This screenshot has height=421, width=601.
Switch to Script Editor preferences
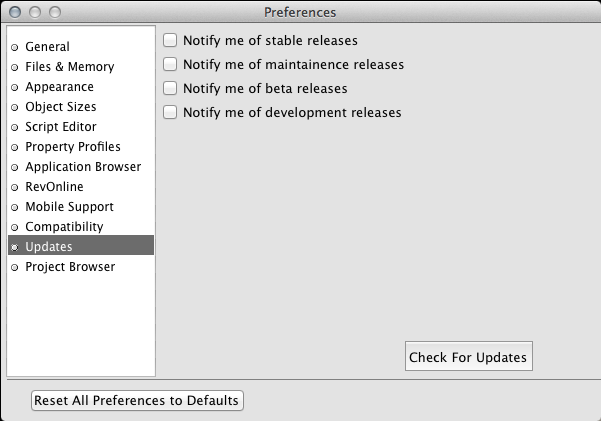61,127
